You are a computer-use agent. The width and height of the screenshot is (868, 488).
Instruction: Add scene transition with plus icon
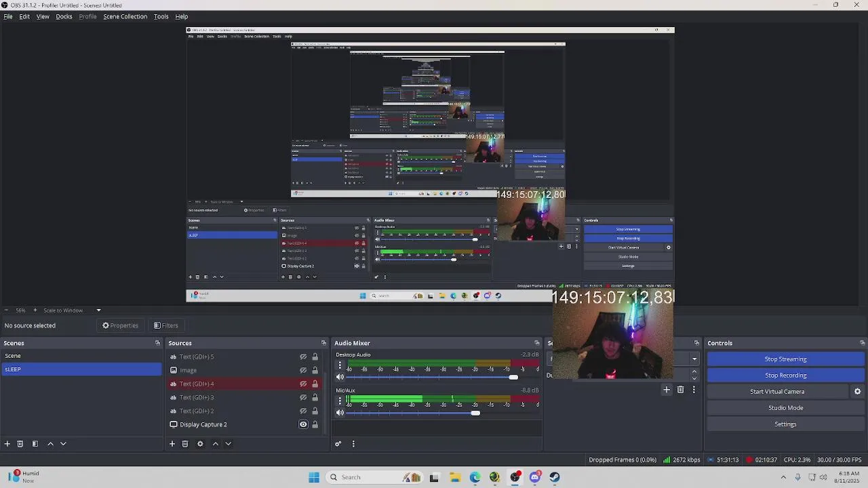coord(667,390)
